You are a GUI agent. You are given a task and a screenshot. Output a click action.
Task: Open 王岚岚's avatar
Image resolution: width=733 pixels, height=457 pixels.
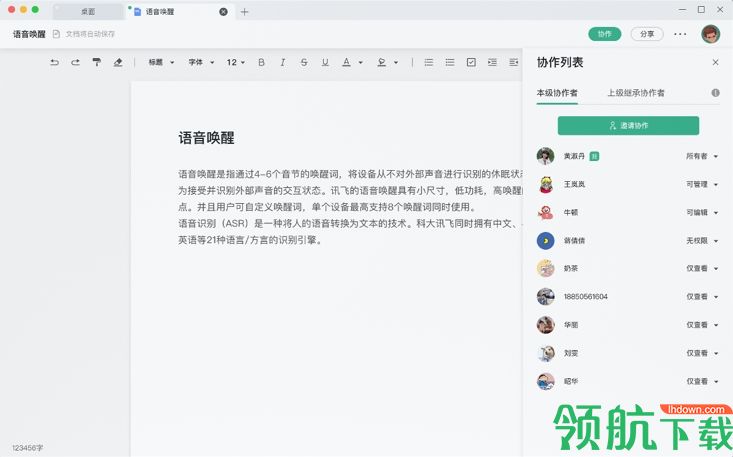click(545, 184)
